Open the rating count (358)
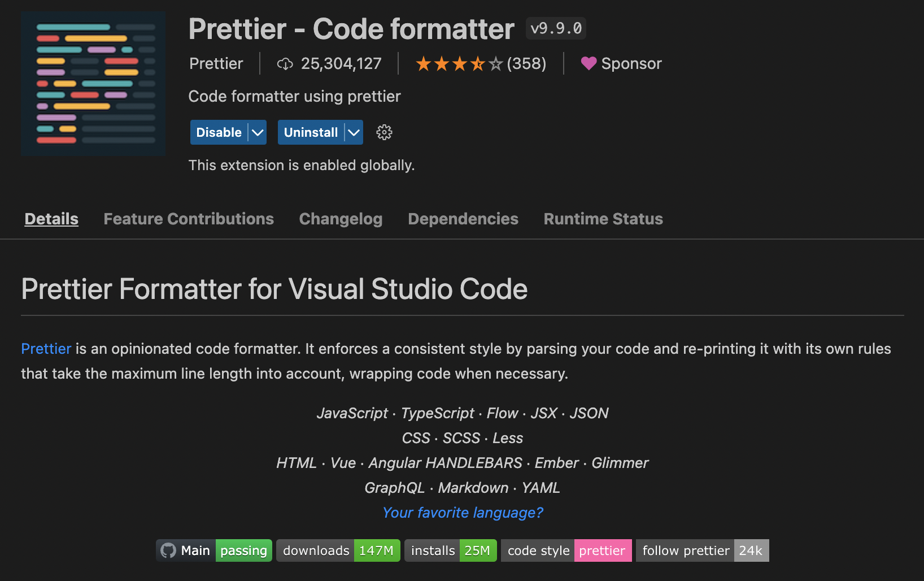Viewport: 924px width, 581px height. pyautogui.click(x=526, y=63)
